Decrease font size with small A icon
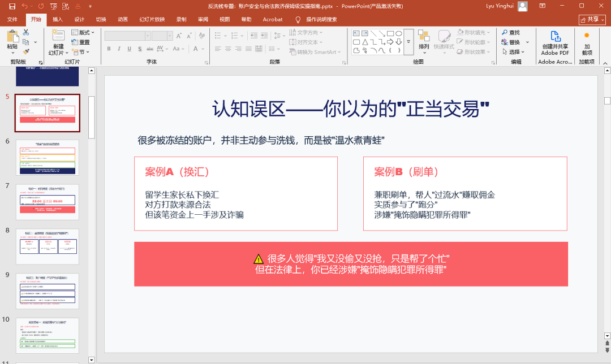 [x=189, y=36]
